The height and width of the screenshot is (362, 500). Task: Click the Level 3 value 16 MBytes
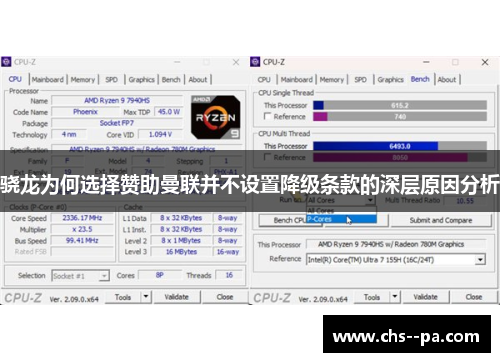coord(181,252)
